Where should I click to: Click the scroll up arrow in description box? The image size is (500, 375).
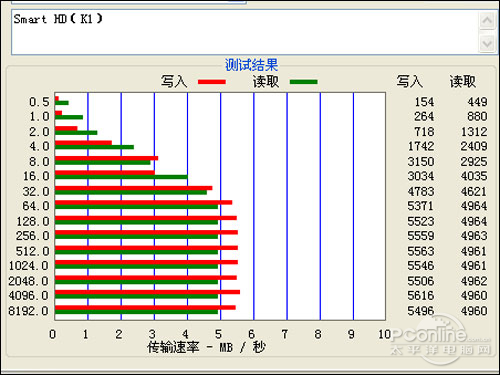click(487, 21)
